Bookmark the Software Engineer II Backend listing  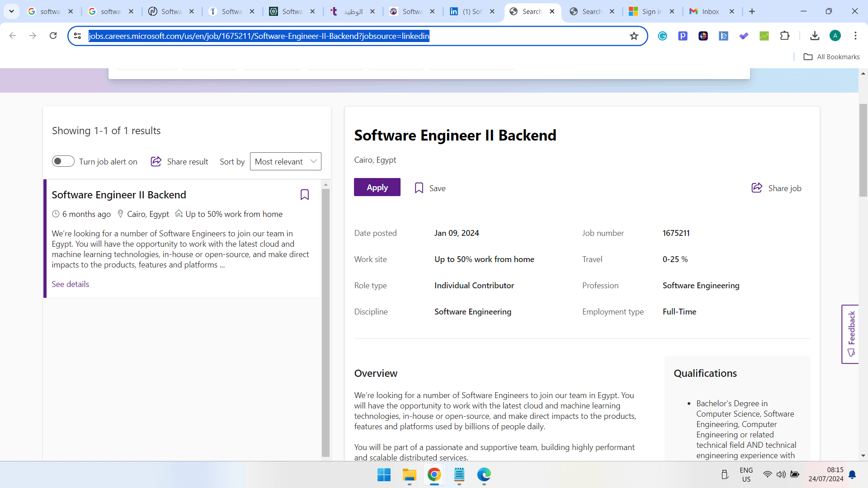click(x=304, y=195)
